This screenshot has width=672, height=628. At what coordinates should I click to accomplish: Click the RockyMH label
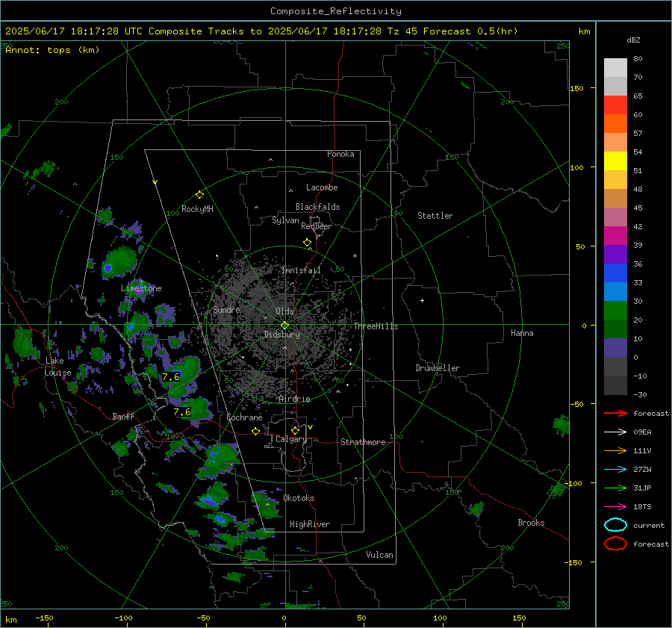point(197,209)
